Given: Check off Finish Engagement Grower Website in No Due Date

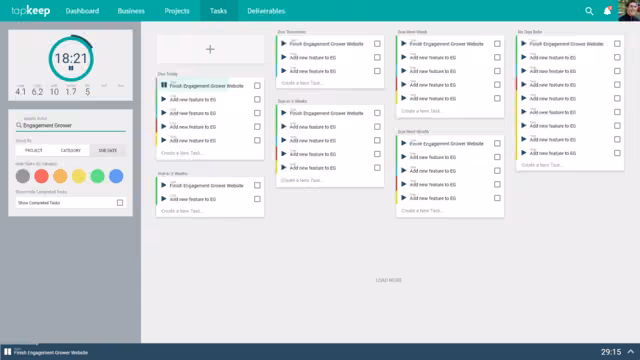Looking at the screenshot, I should (x=617, y=44).
